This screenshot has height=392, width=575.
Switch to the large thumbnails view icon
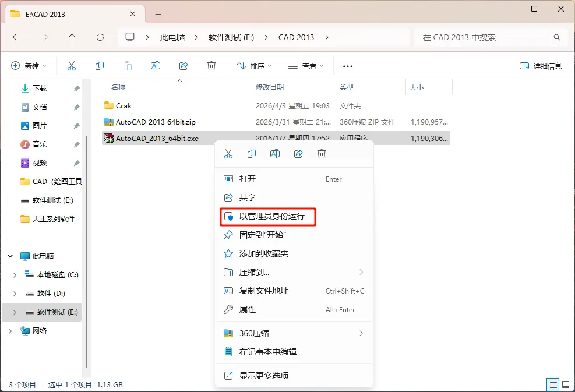(x=566, y=384)
